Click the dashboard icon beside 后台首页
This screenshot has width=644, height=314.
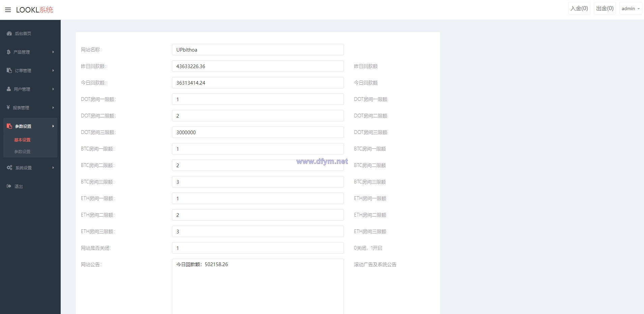[9, 33]
